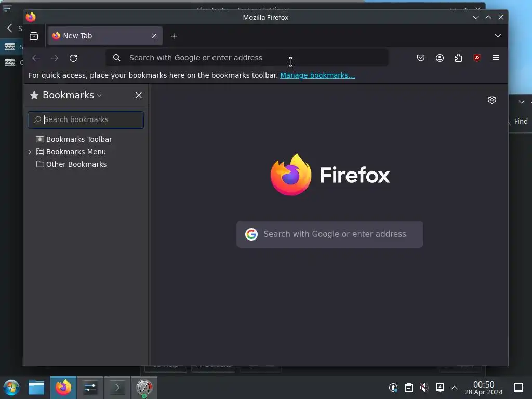Focus the Search bookmarks field
Screen dimensions: 532x399
(x=86, y=120)
